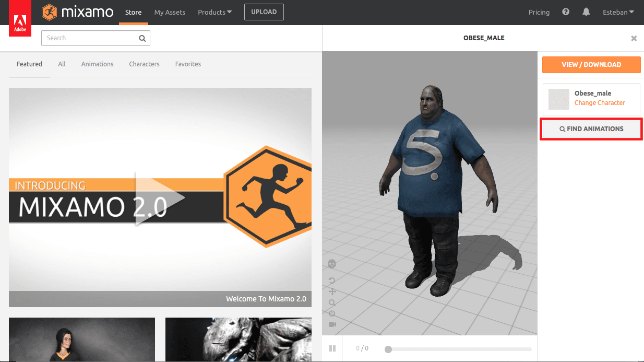Viewport: 644px width, 362px height.
Task: Pause the animation playback
Action: pos(332,348)
